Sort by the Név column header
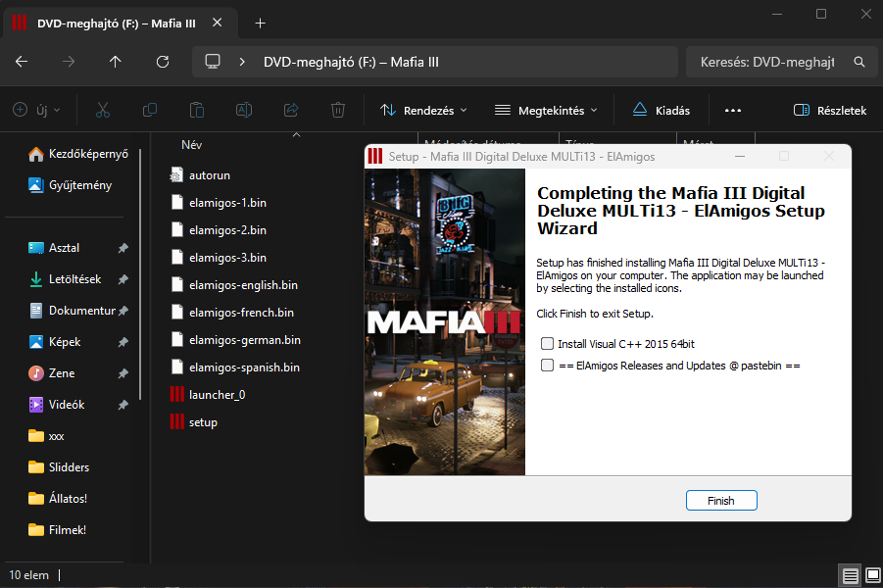This screenshot has height=588, width=883. [x=191, y=145]
